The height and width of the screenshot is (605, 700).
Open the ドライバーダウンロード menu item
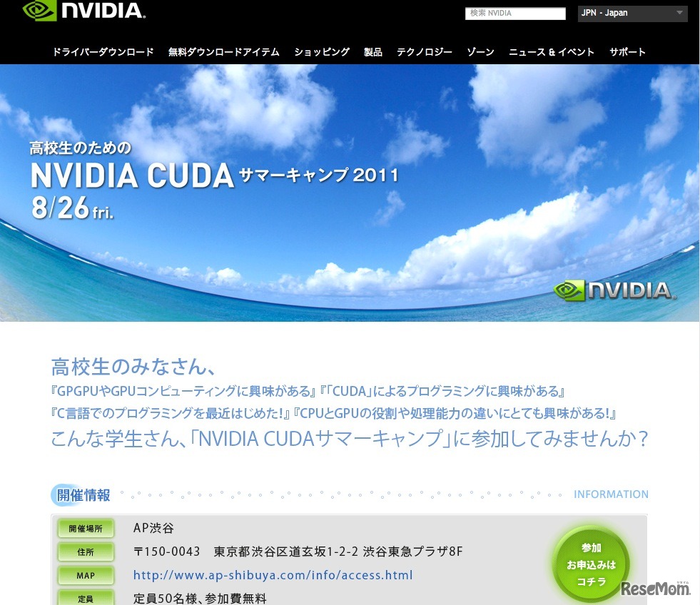click(x=103, y=51)
